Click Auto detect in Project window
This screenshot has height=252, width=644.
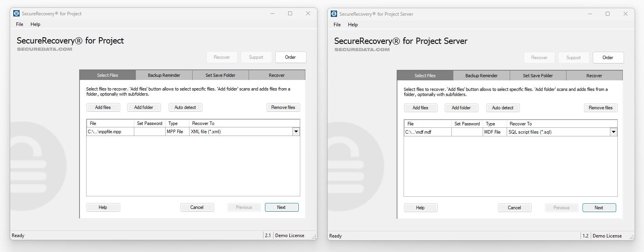coord(185,107)
